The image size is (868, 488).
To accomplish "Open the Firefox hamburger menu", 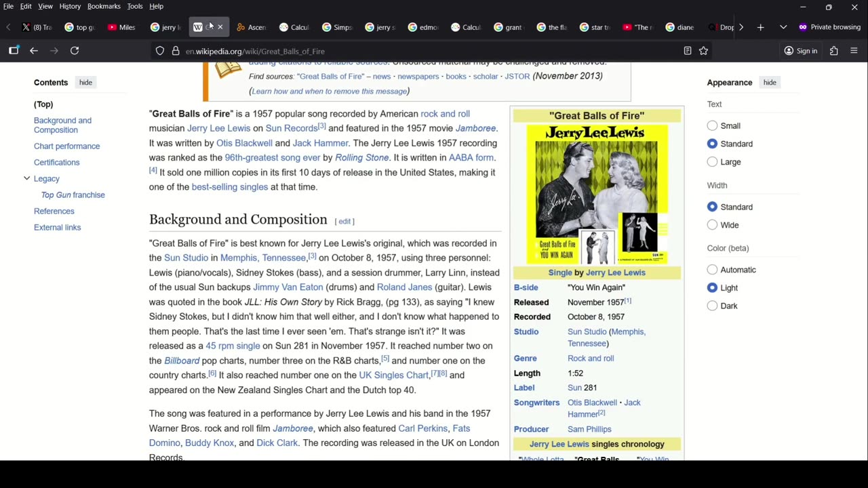I will tap(854, 51).
